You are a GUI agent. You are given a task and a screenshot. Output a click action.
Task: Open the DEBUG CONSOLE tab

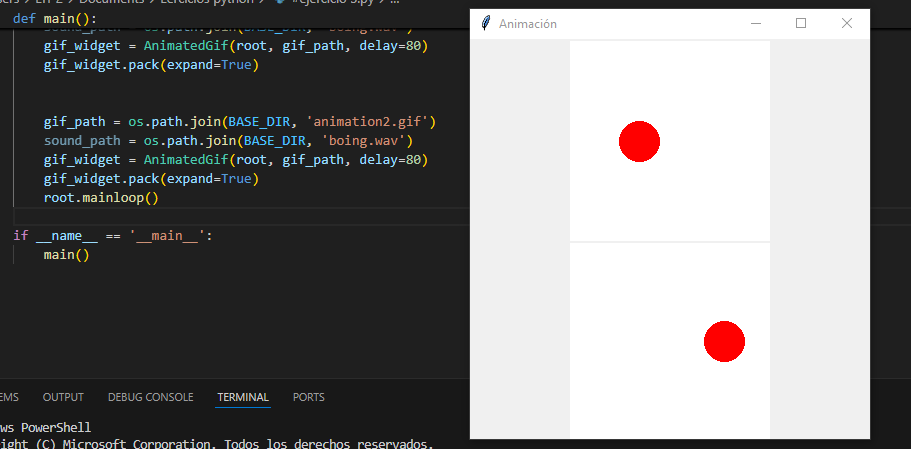tap(150, 397)
